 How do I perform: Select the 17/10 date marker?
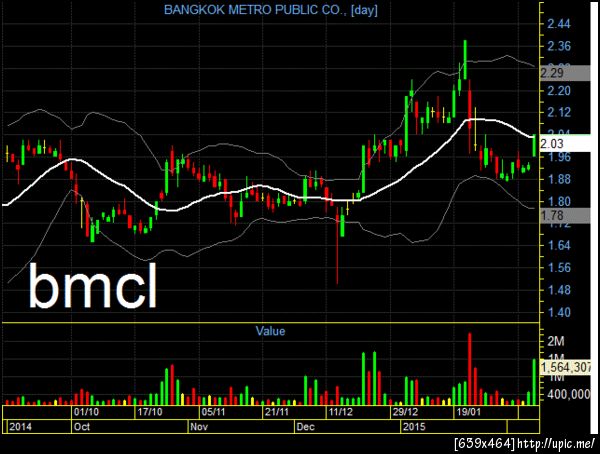click(150, 412)
